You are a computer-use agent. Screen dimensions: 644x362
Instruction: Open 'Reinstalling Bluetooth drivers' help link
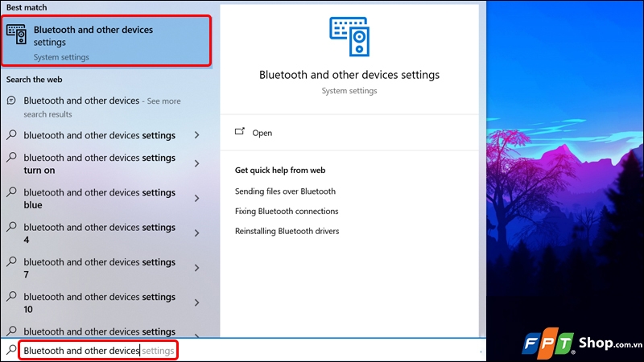click(x=287, y=231)
